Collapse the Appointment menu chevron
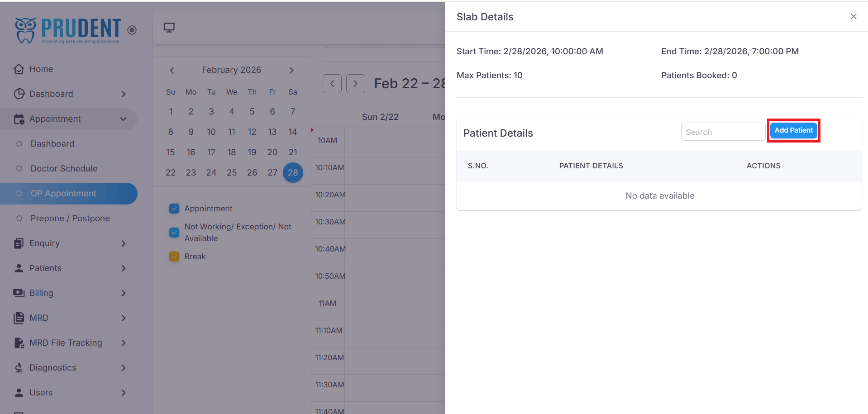 (x=124, y=119)
